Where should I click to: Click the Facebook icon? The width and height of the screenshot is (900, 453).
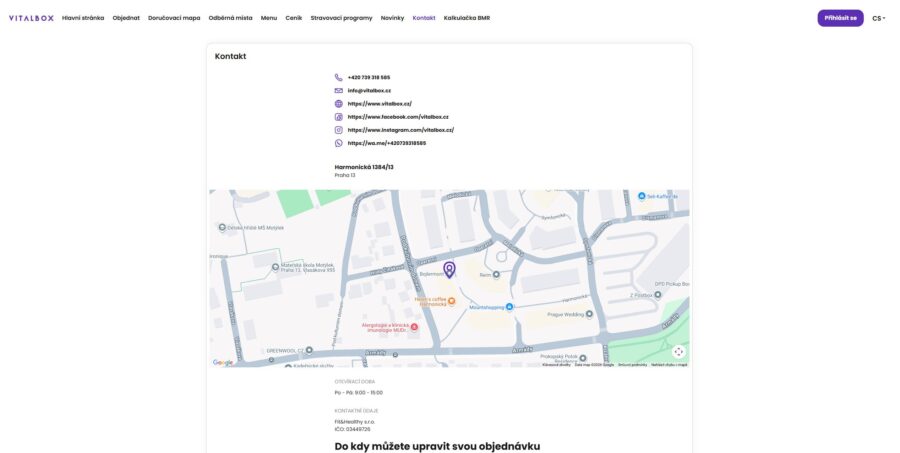point(339,117)
